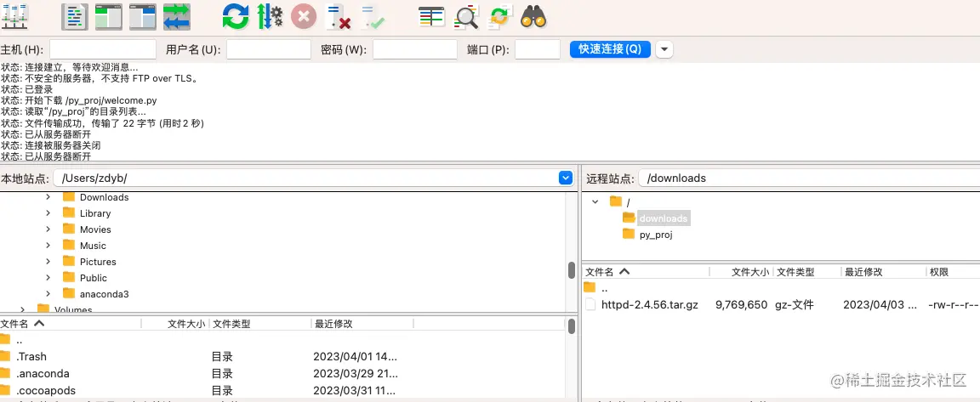Screen dimensions: 980x402
Task: Sort local files by 最近修改 column
Action: coord(362,324)
